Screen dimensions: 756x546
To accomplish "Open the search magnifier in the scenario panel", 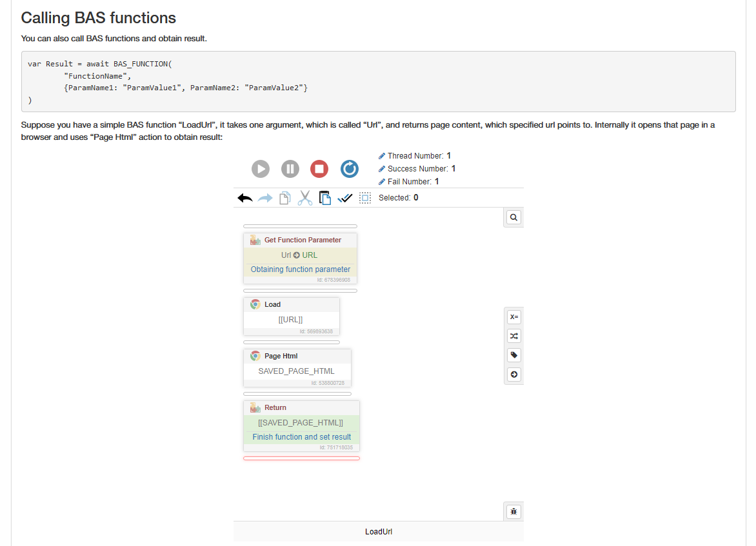I will [513, 218].
